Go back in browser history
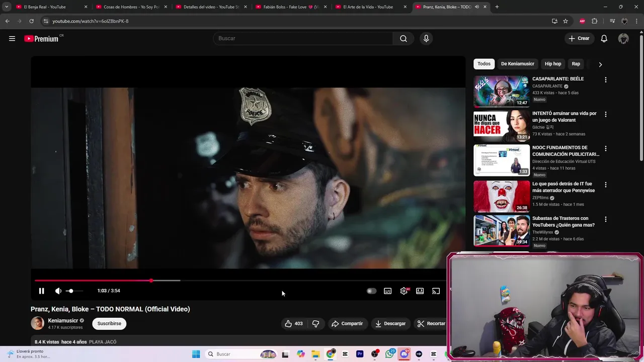Screen dimensions: 644x362 pos(7,21)
